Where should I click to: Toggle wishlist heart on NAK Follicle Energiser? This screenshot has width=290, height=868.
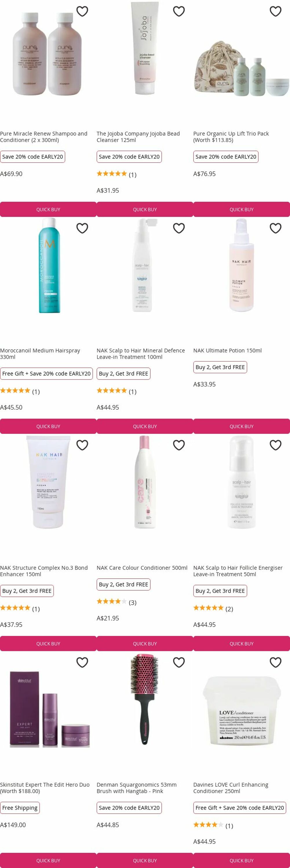(x=276, y=445)
